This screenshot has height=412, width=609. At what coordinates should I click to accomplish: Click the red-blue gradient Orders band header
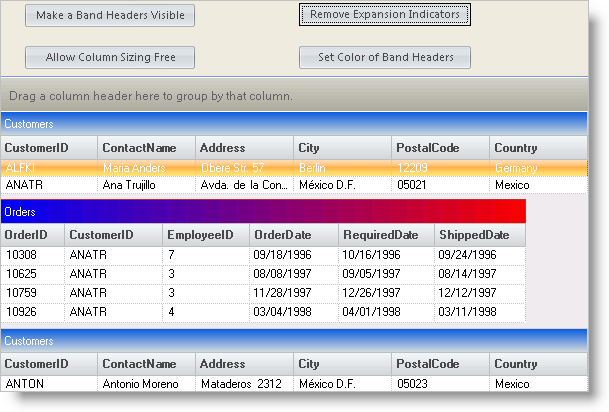[263, 212]
